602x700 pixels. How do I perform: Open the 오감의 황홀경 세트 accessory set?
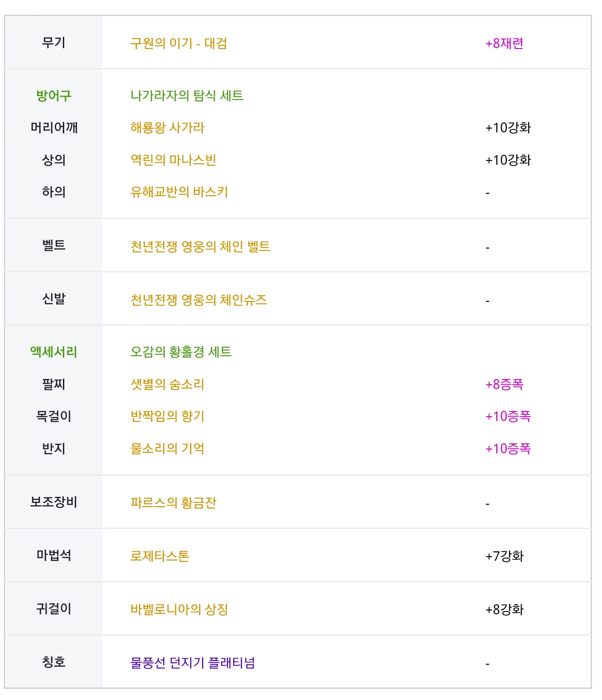click(x=181, y=352)
